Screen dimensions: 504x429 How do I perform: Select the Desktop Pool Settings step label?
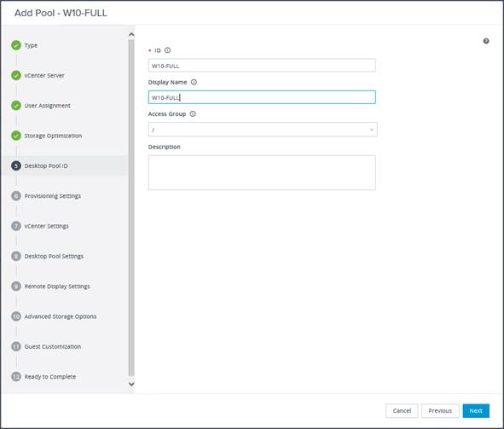click(54, 257)
